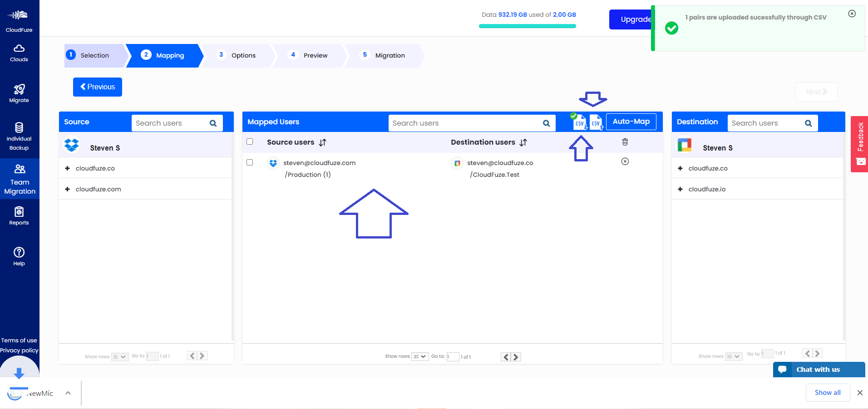868x409 pixels.
Task: Expand destination domain cloudfuze.io
Action: click(x=680, y=189)
